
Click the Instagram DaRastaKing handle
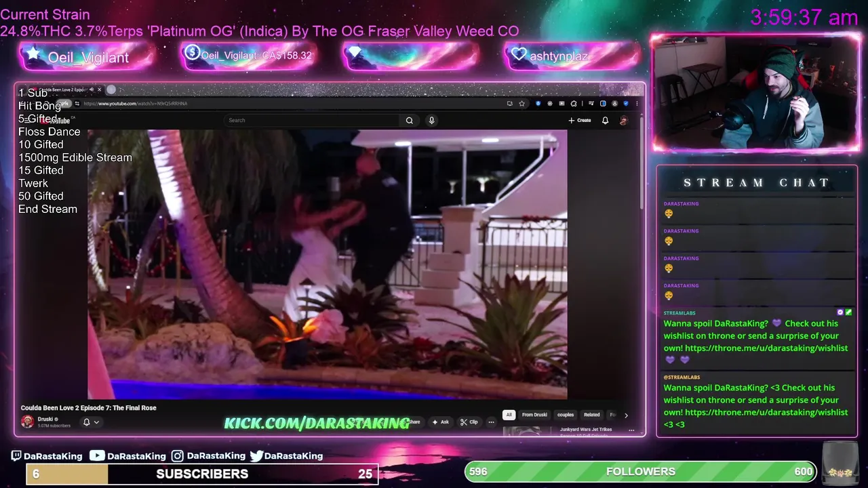(208, 456)
